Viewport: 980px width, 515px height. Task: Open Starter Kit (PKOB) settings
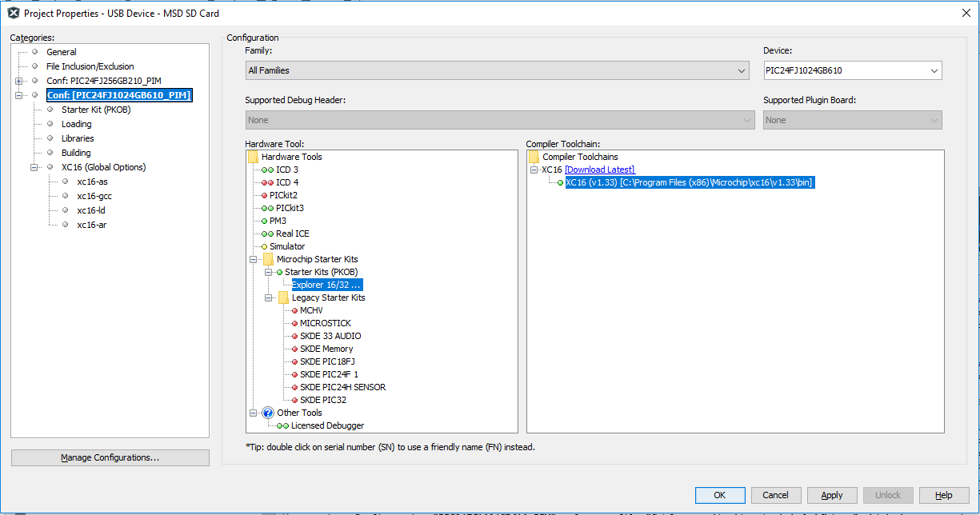coord(96,110)
